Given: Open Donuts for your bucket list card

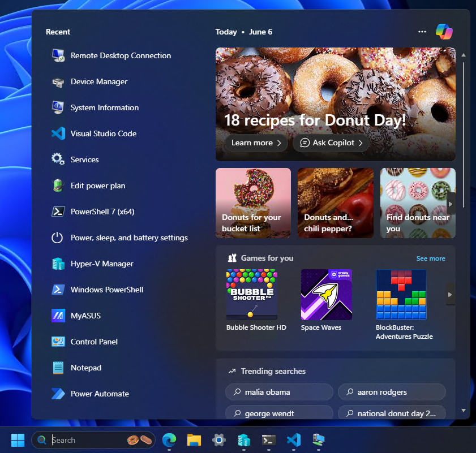Looking at the screenshot, I should (253, 202).
